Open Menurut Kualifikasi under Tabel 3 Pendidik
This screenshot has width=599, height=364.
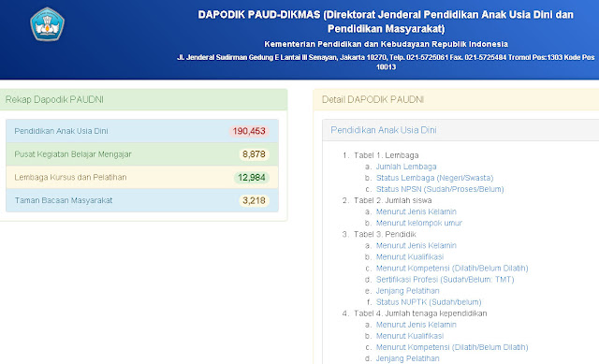coord(410,257)
